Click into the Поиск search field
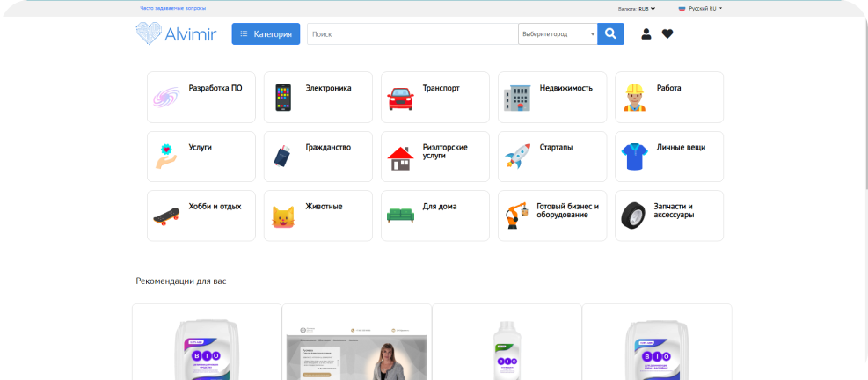The image size is (868, 380). (x=412, y=34)
